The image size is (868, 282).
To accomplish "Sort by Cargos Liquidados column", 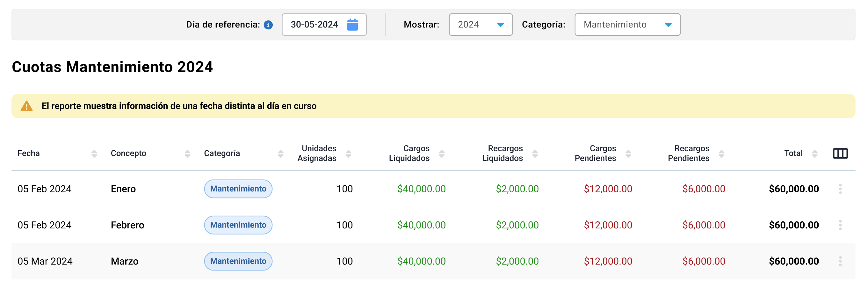I will [x=441, y=154].
